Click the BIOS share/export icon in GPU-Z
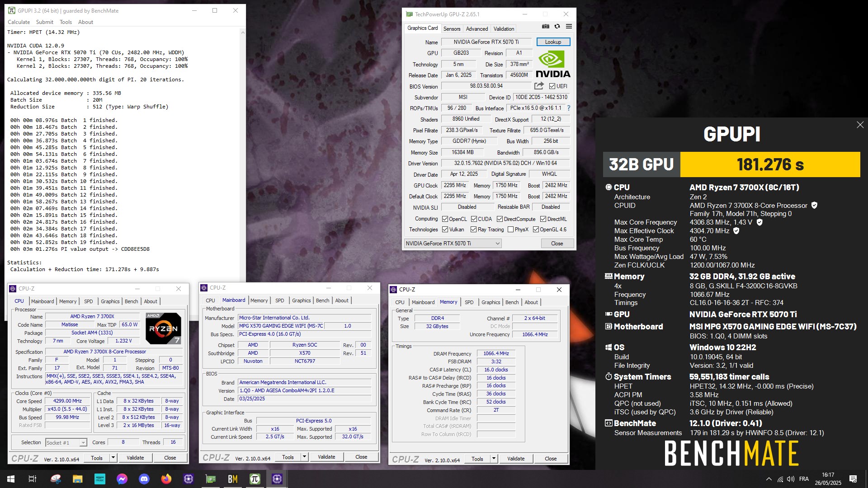The height and width of the screenshot is (488, 868). [539, 86]
